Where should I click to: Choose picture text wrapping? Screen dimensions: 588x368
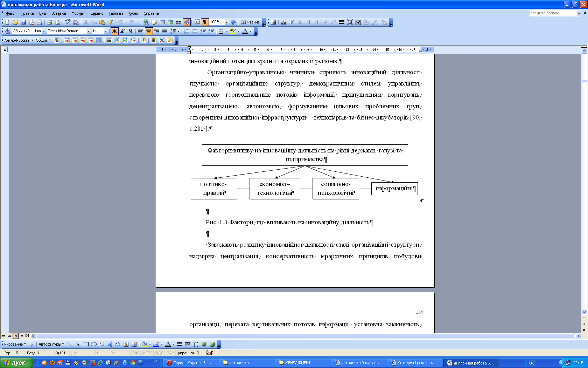[x=358, y=22]
